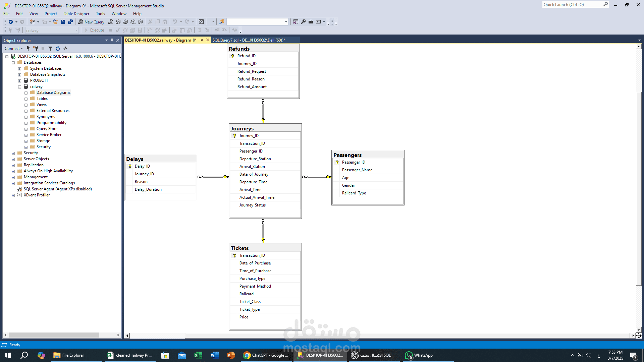
Task: Click the Object Explorer refresh icon
Action: [58, 48]
